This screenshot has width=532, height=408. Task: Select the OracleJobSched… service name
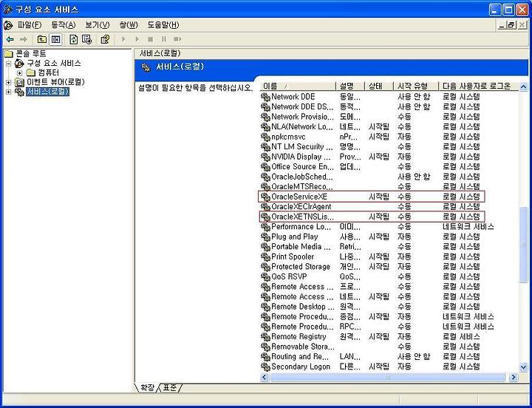pos(302,177)
